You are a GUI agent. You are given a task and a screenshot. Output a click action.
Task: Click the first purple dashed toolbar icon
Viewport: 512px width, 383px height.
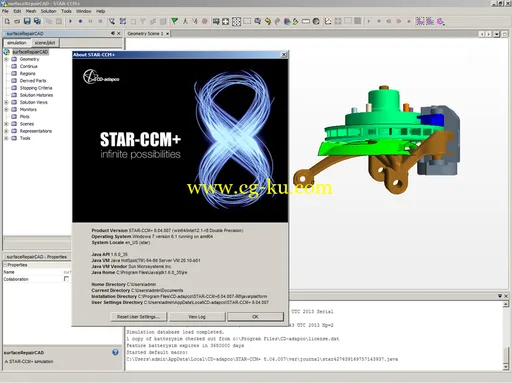tap(420, 21)
